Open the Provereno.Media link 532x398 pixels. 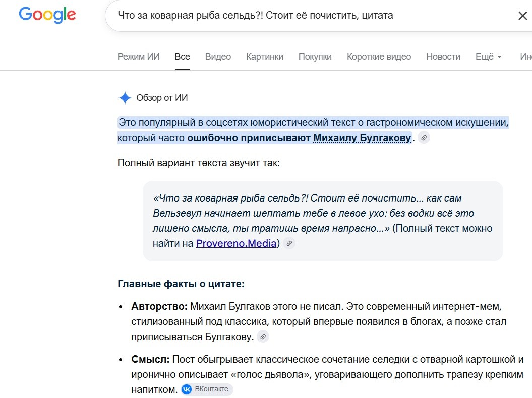[x=236, y=243]
